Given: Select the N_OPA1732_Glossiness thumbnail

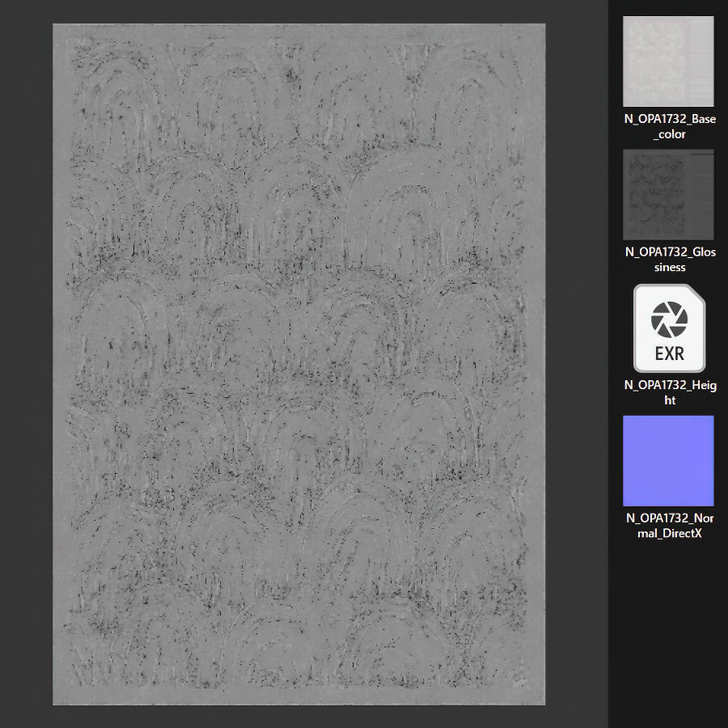Looking at the screenshot, I should 668,194.
